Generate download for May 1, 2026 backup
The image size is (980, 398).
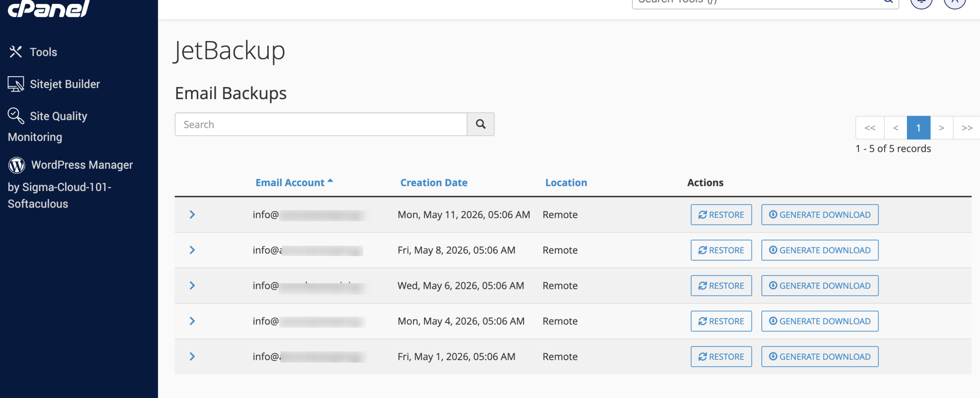click(x=820, y=357)
